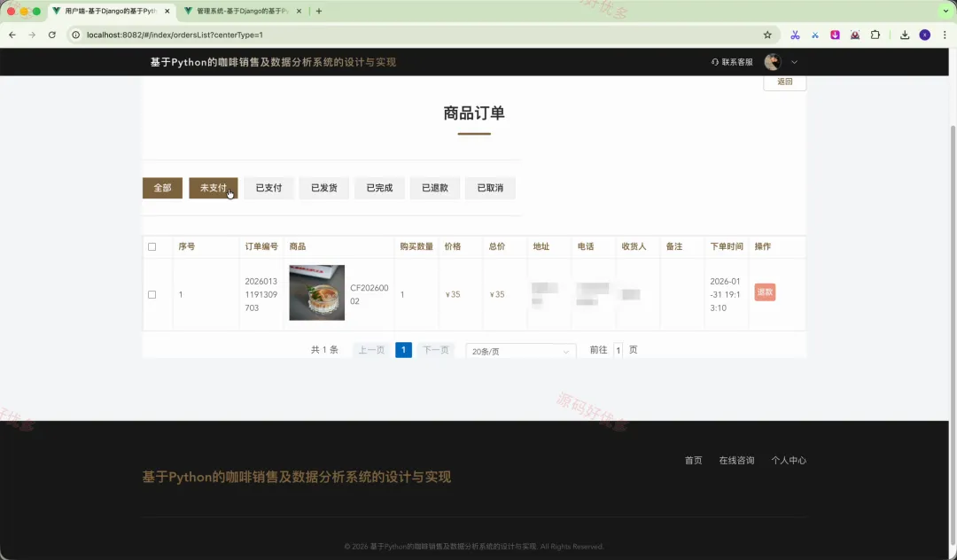The image size is (957, 560).
Task: Click the 退款 button for the order
Action: (765, 292)
